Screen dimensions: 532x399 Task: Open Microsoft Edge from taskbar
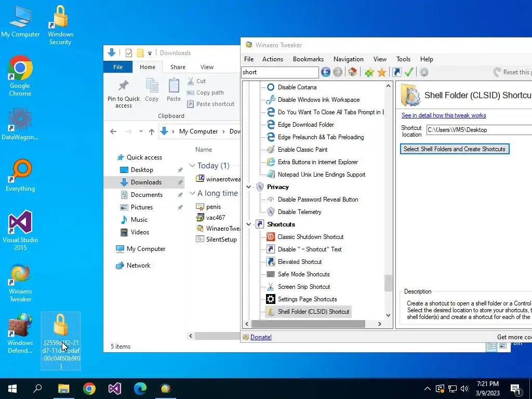(x=140, y=389)
